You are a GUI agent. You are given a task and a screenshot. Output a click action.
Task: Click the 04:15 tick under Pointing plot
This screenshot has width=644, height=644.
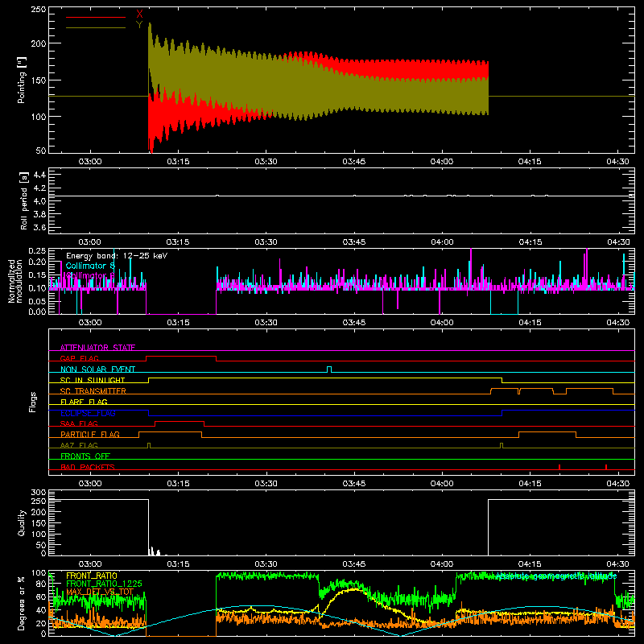(530, 162)
